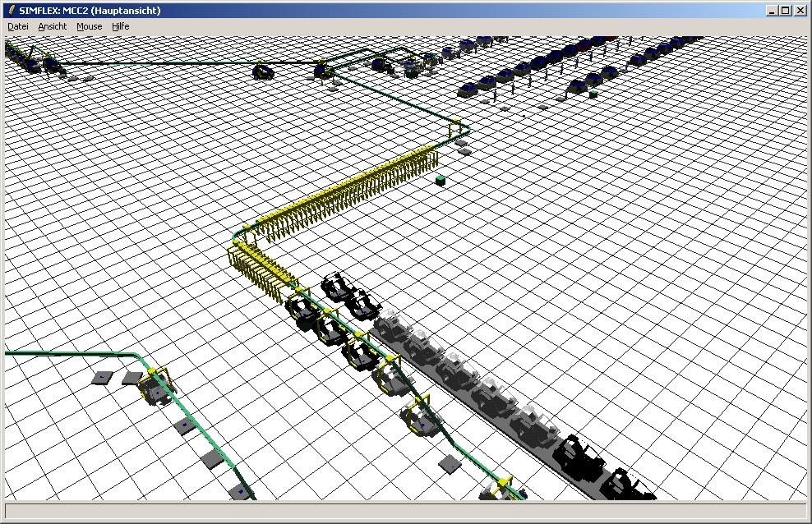Select the small green cube near the yellow rack
Image resolution: width=812 pixels, height=524 pixels.
(x=441, y=179)
